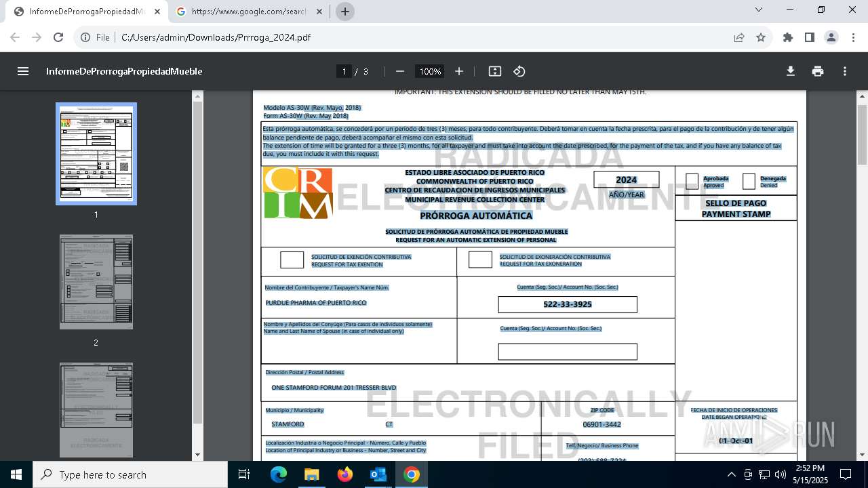Reload the current page

[x=58, y=37]
